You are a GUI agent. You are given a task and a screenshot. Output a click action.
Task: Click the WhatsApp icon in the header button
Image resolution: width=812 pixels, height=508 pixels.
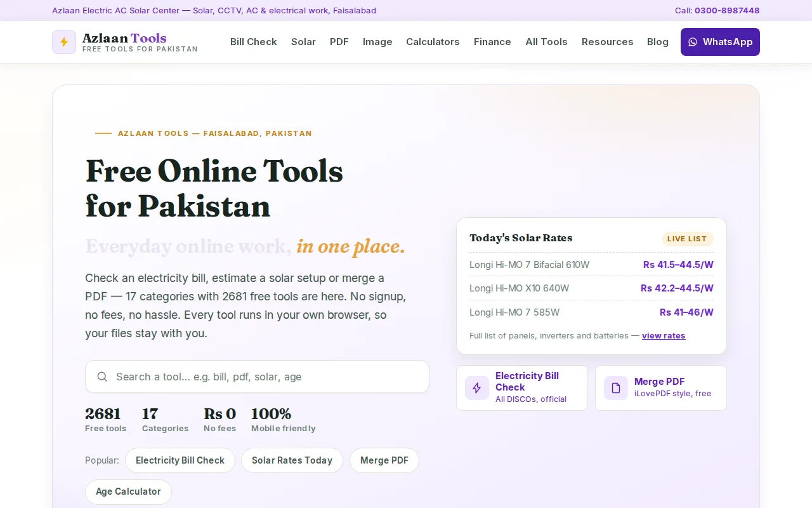pos(693,42)
